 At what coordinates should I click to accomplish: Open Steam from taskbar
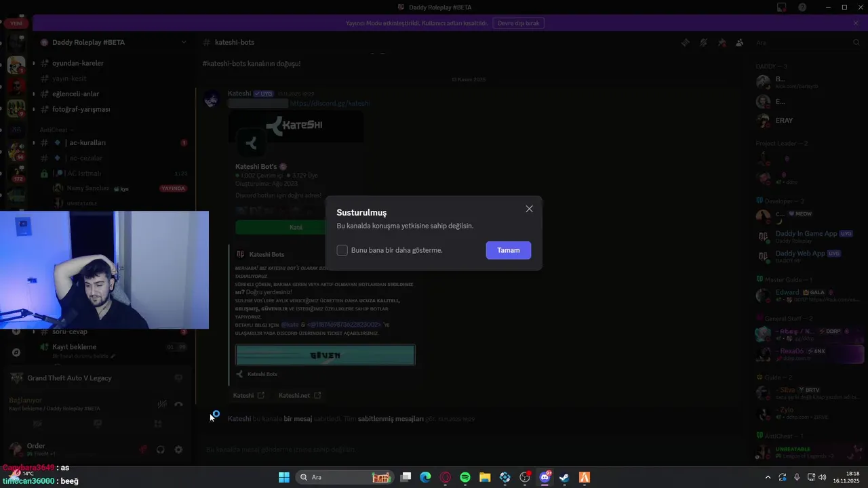coord(564,477)
